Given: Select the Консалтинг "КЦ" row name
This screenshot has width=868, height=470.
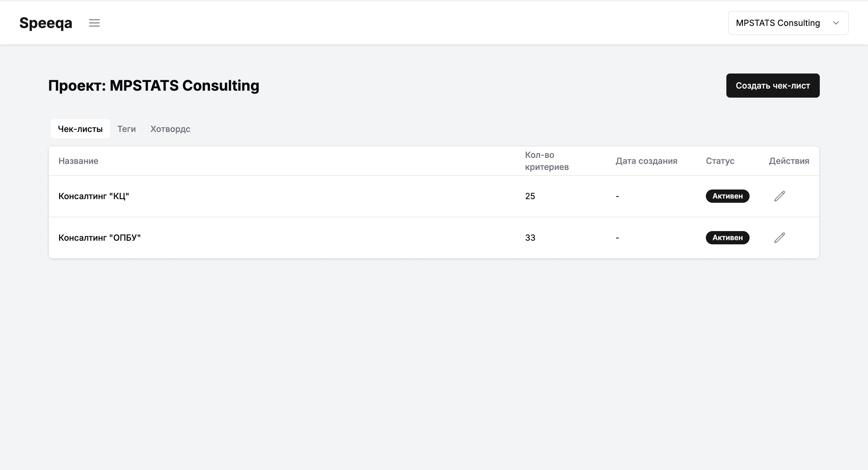Looking at the screenshot, I should point(94,196).
